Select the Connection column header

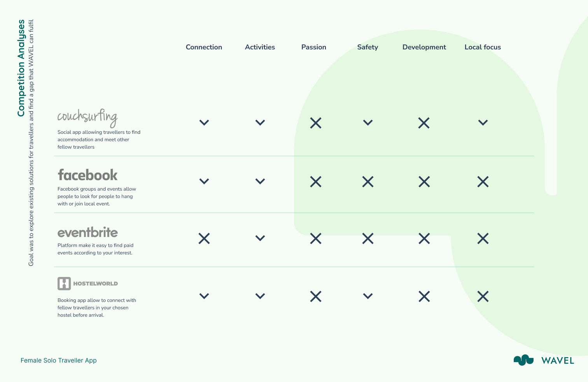coord(204,47)
